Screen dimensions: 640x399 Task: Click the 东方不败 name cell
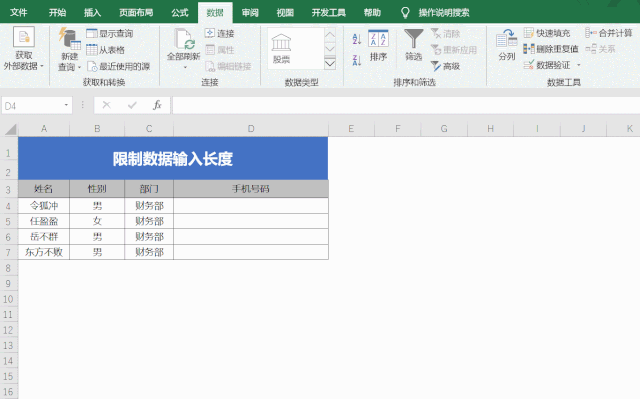tap(44, 252)
